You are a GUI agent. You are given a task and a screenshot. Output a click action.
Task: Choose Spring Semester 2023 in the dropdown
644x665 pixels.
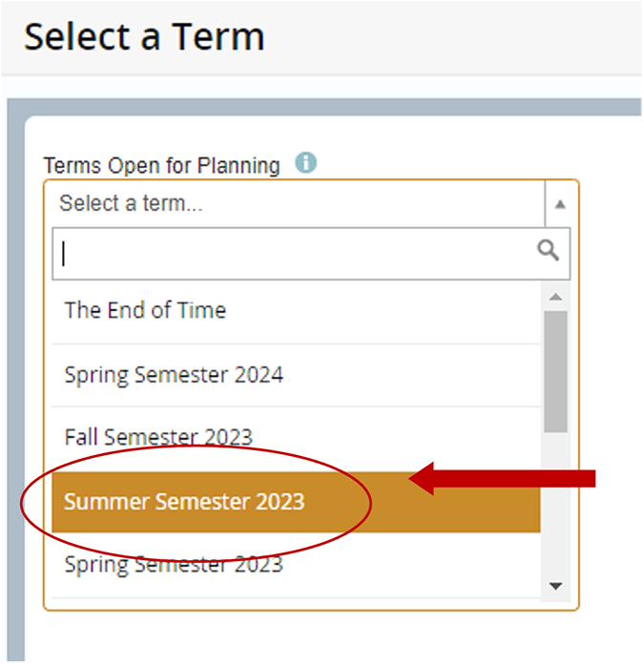click(174, 564)
